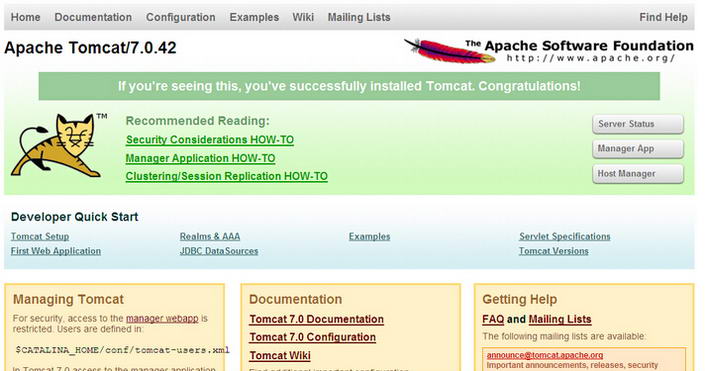The height and width of the screenshot is (371, 705).
Task: Open Security Considerations HOW-TO link
Action: (210, 140)
